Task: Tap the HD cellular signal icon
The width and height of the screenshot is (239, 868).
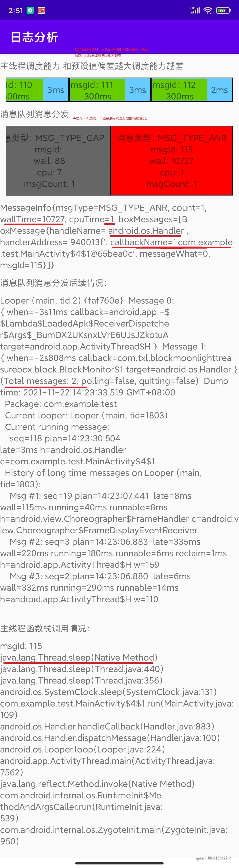Action: click(x=195, y=10)
